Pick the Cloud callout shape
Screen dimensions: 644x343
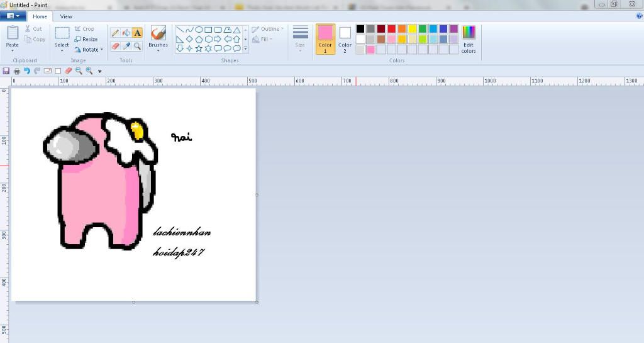[237, 48]
